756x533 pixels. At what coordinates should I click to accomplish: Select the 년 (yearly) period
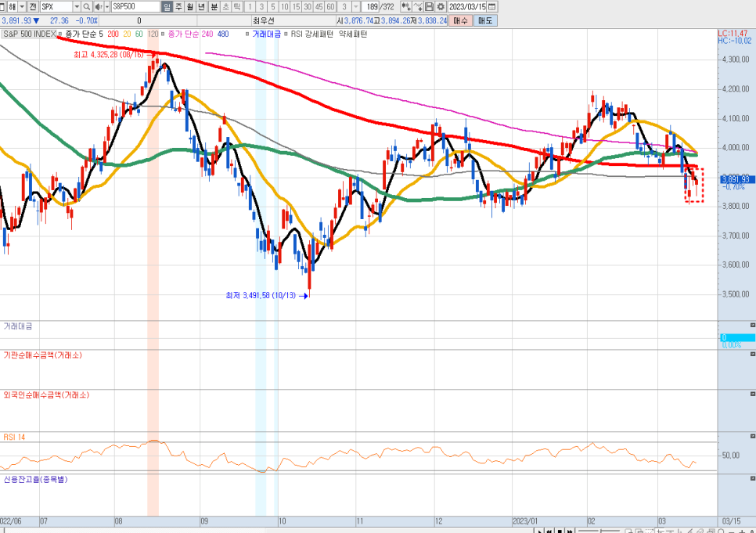click(202, 7)
